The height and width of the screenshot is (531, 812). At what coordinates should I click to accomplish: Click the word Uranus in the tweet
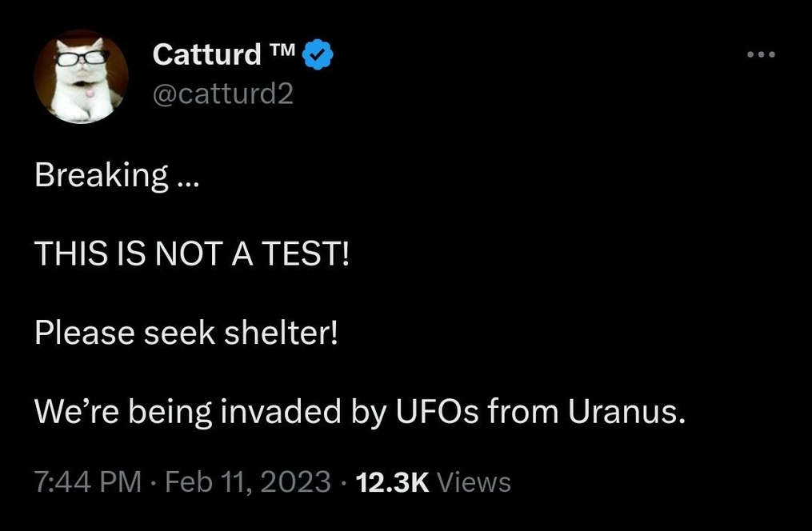tap(627, 412)
